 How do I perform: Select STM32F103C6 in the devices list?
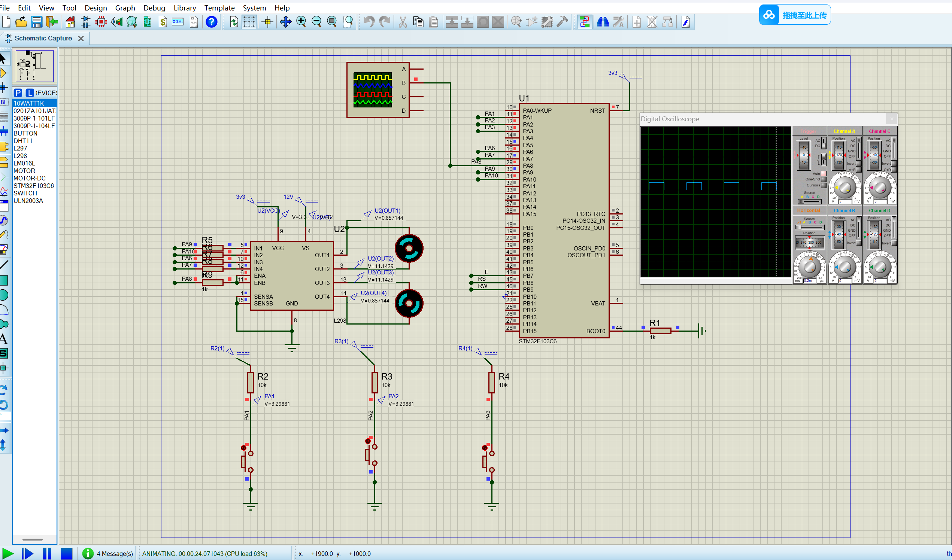point(34,186)
